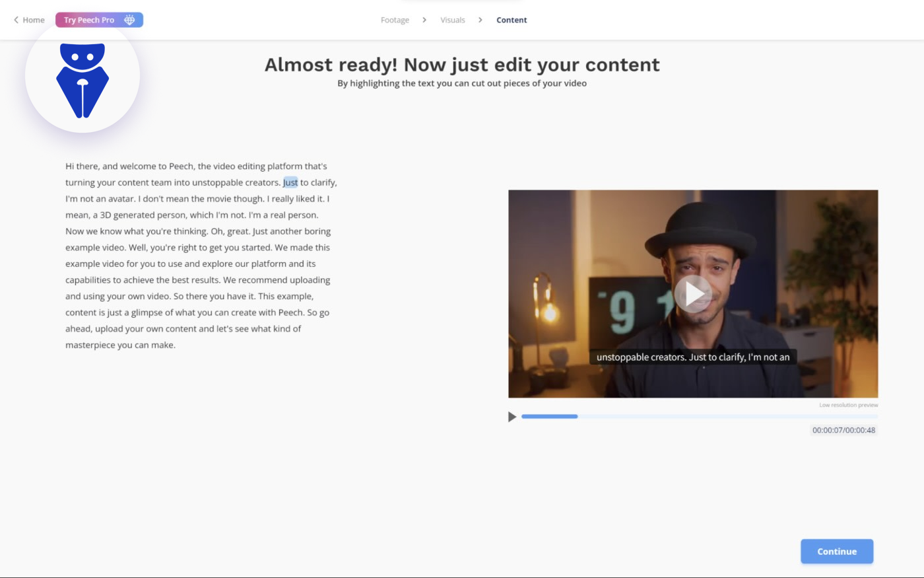Screen dimensions: 924x578
Task: Click the diamond icon on Try Peech Pro
Action: [x=129, y=20]
